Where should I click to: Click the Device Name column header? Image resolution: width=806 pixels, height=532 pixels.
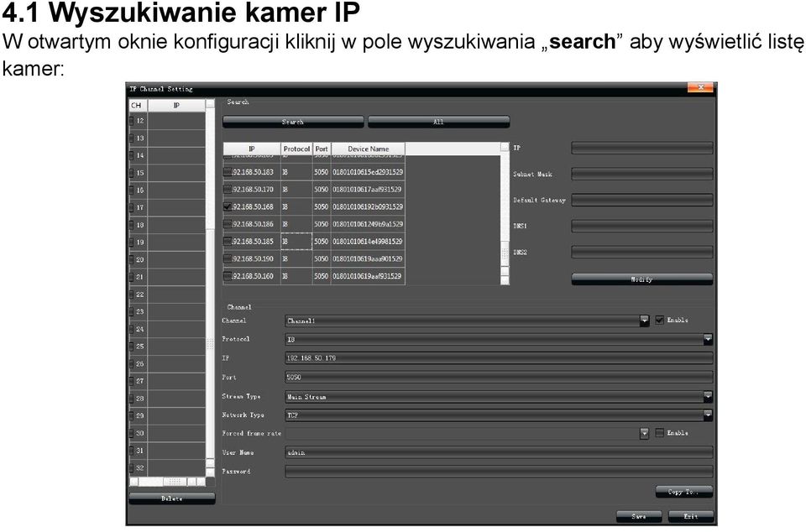pyautogui.click(x=368, y=149)
